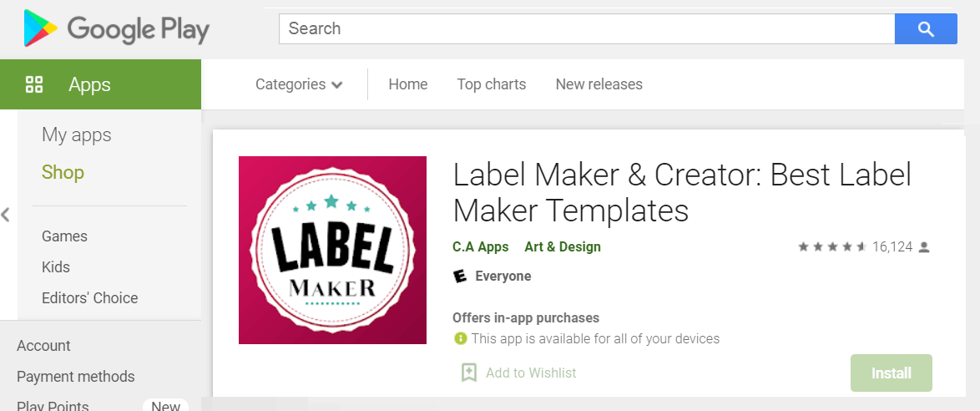Go to New releases tab
980x411 pixels.
pyautogui.click(x=599, y=84)
